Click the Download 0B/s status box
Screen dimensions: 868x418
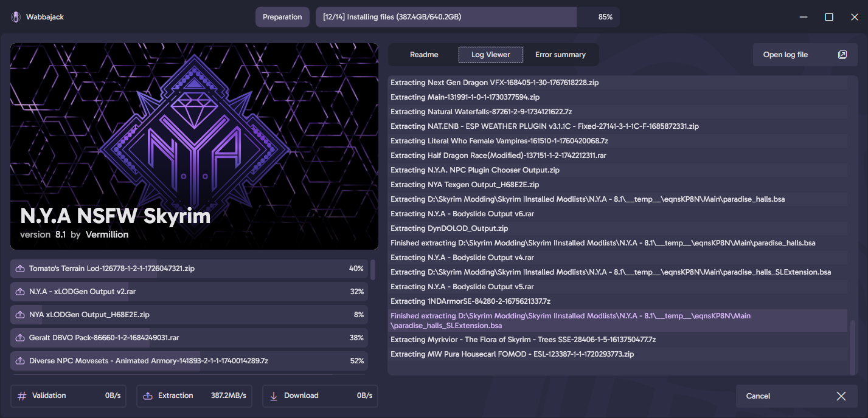(320, 396)
